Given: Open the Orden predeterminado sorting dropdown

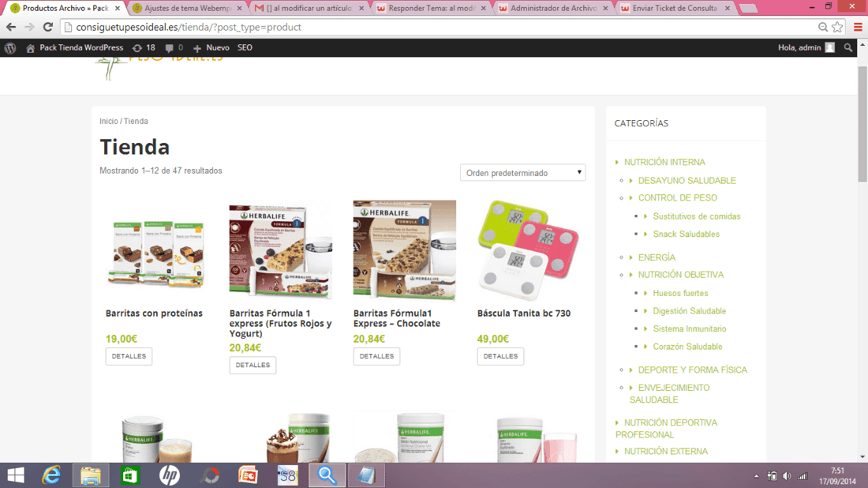Looking at the screenshot, I should [522, 173].
